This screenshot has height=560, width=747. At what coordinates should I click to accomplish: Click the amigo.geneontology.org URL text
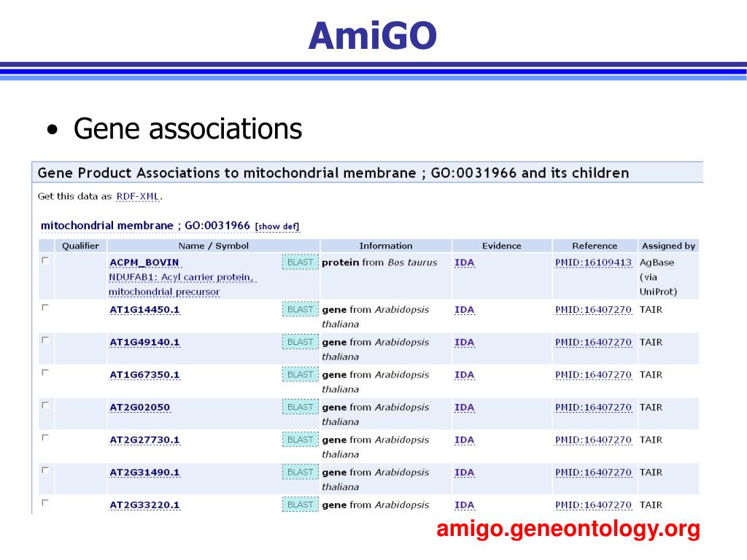click(568, 529)
